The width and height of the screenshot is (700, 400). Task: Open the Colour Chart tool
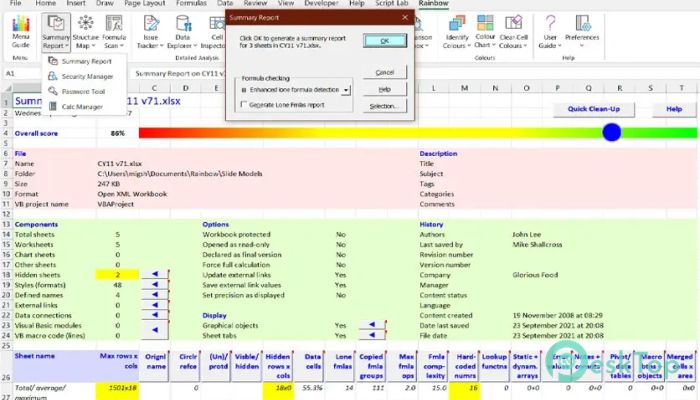[485, 32]
